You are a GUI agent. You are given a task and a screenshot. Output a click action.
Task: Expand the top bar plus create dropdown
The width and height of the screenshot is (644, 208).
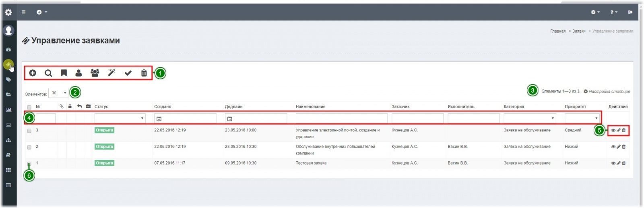[x=42, y=12]
